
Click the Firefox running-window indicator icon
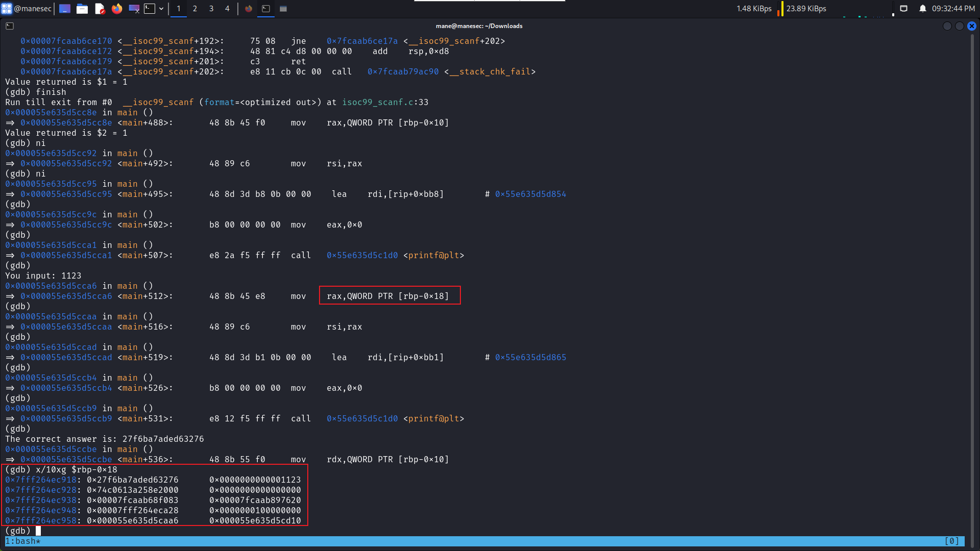(249, 9)
